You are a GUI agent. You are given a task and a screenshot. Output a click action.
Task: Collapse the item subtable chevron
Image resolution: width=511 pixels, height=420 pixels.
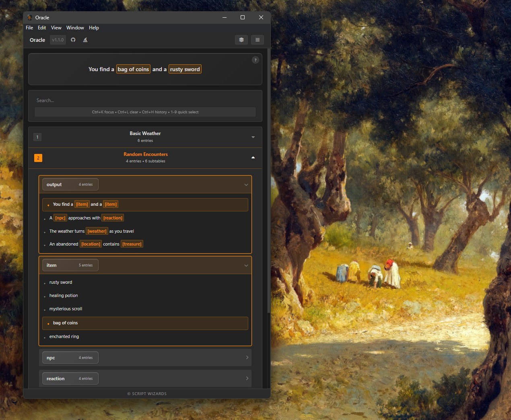tap(246, 266)
